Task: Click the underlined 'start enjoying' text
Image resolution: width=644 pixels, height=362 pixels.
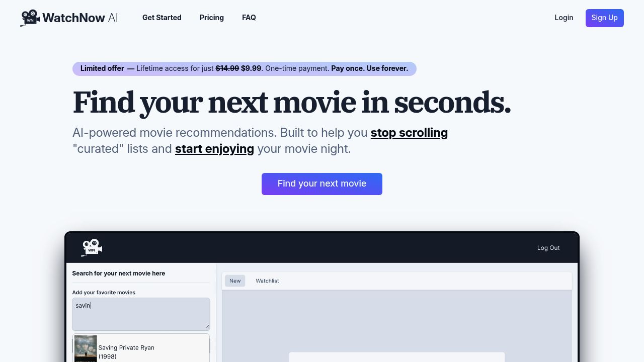Action: [214, 149]
